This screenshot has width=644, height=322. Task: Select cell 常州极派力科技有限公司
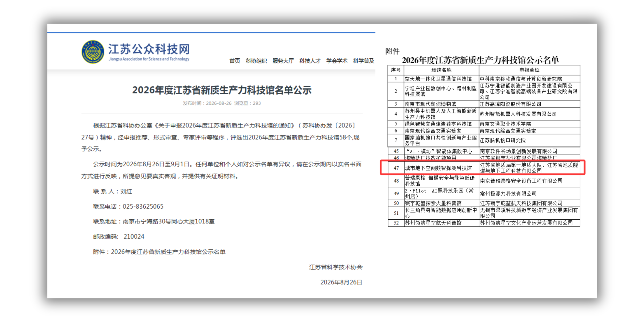529,194
